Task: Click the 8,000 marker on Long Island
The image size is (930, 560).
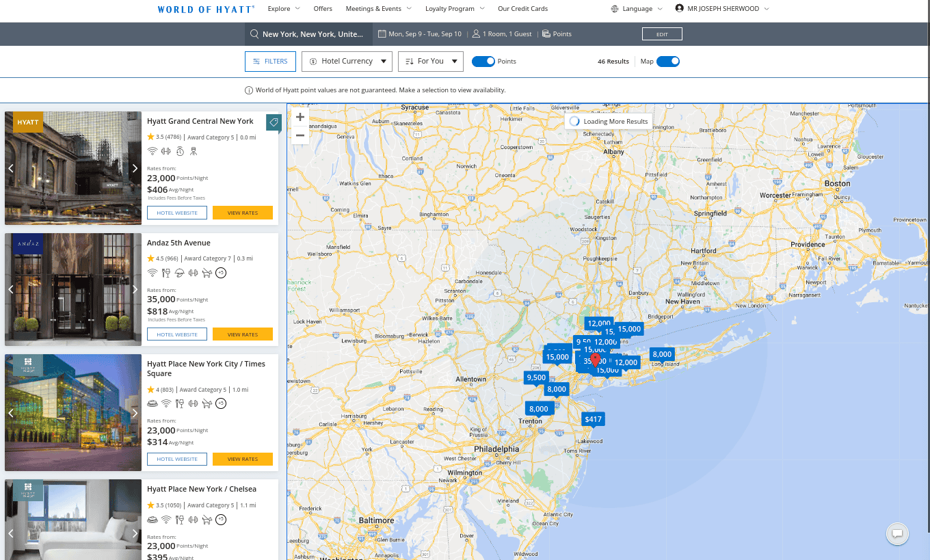Action: tap(662, 354)
